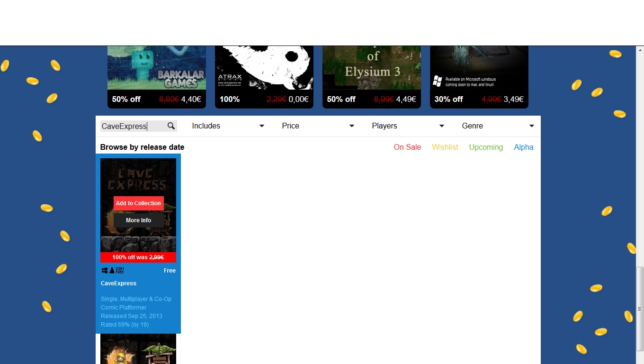Click Released Sep 25, 2013 text

tap(132, 316)
